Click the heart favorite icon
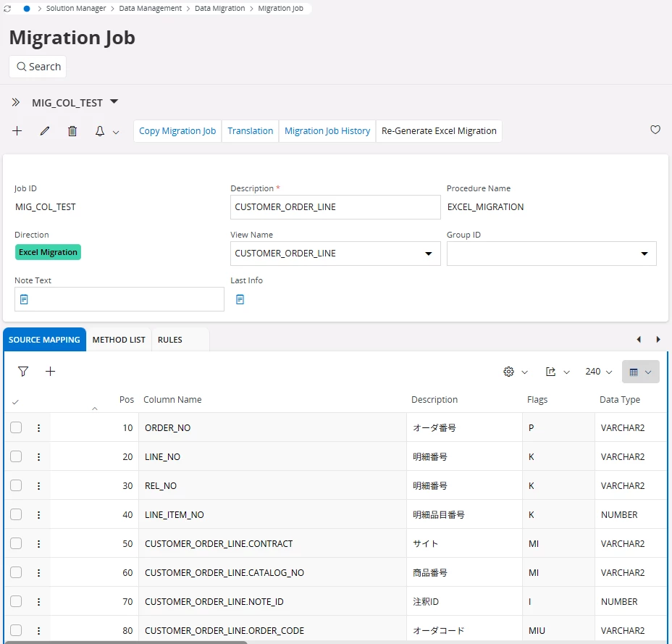The height and width of the screenshot is (644, 672). point(655,130)
